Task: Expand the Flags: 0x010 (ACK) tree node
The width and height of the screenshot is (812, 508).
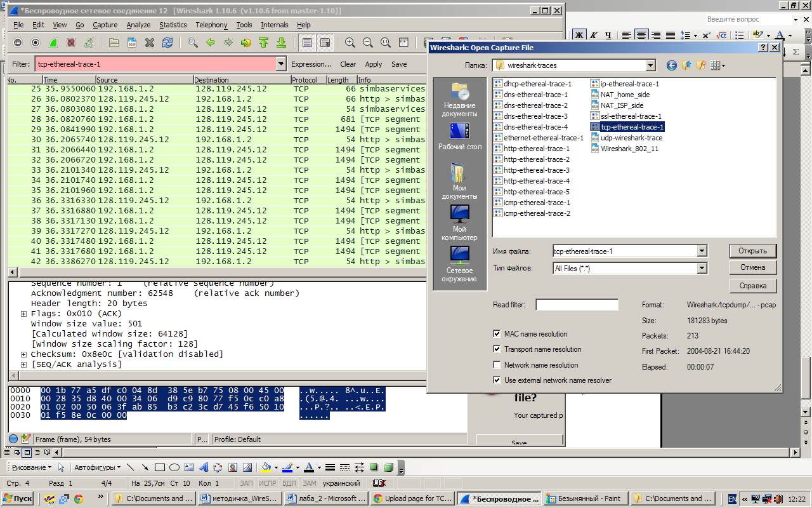Action: pos(24,314)
